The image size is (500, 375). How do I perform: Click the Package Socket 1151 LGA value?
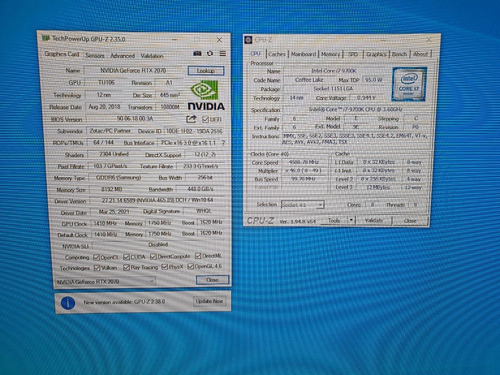333,89
